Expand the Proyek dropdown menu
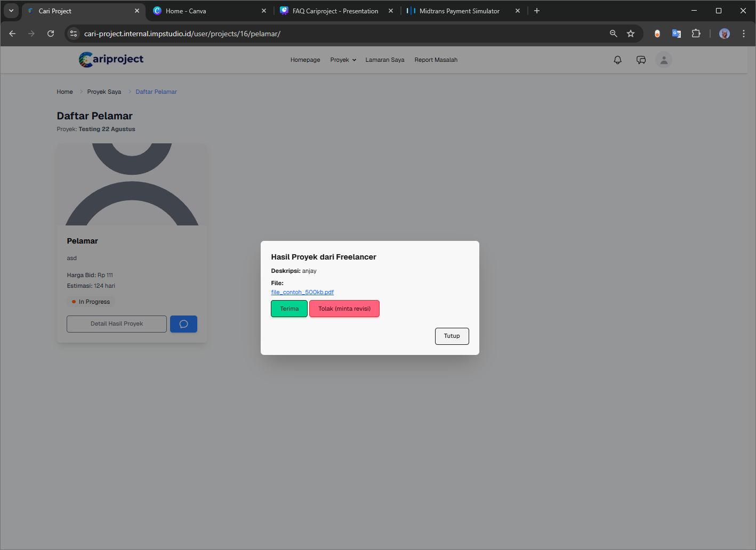The width and height of the screenshot is (756, 550). point(343,60)
